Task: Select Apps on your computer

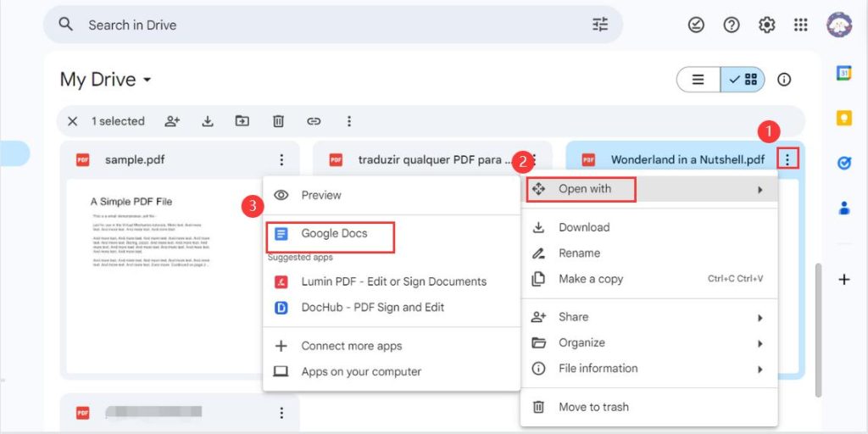Action: [x=392, y=372]
